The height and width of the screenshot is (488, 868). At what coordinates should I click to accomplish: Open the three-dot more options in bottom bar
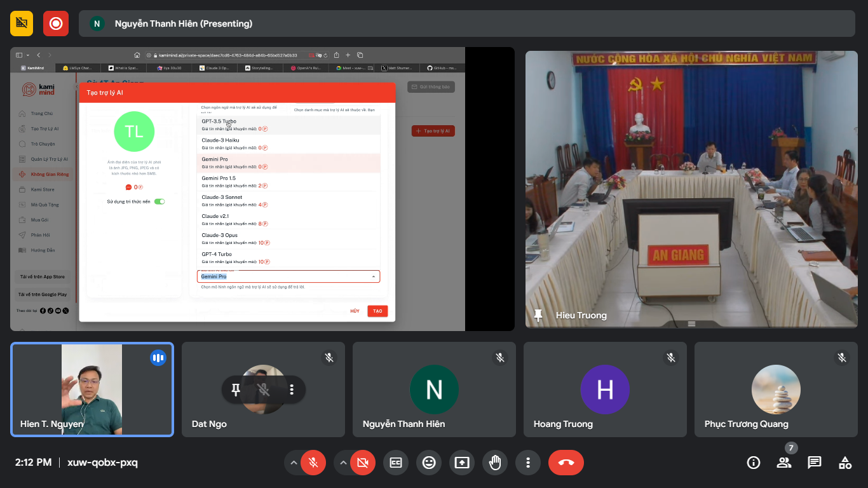tap(528, 463)
